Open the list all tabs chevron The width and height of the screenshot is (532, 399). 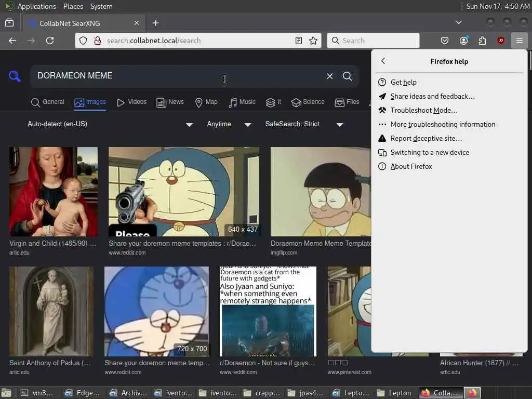click(x=458, y=22)
